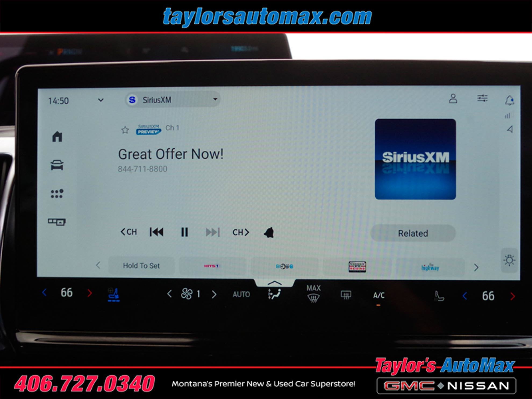Go to previous channel with <CH
The height and width of the screenshot is (399, 532).
coord(128,232)
